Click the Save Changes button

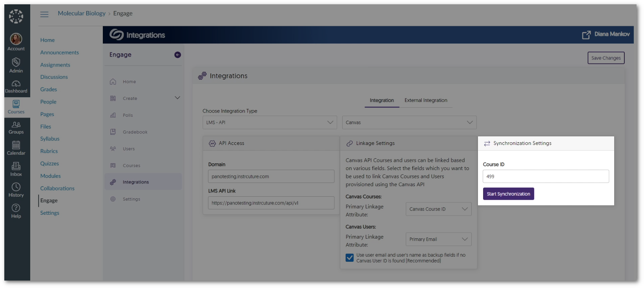click(606, 58)
